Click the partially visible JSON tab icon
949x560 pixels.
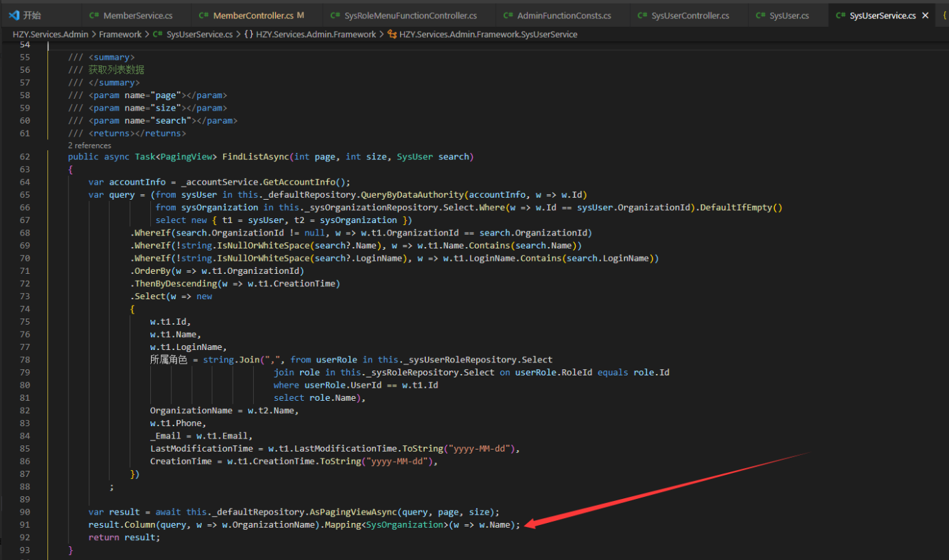point(945,15)
